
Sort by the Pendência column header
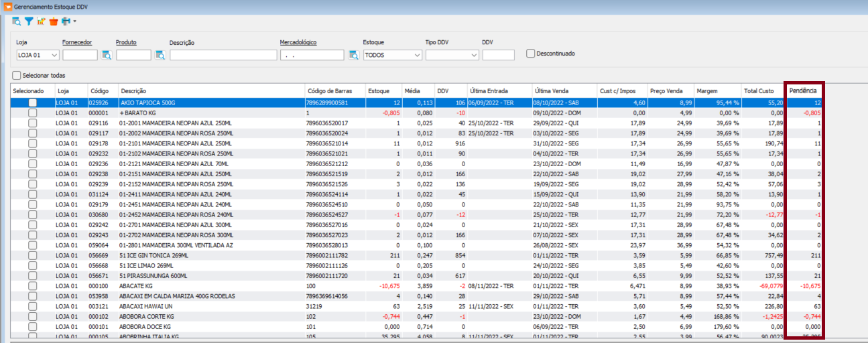[803, 90]
